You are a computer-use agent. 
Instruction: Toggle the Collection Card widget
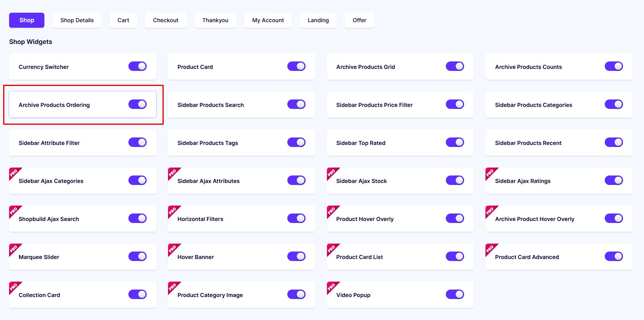(x=138, y=294)
